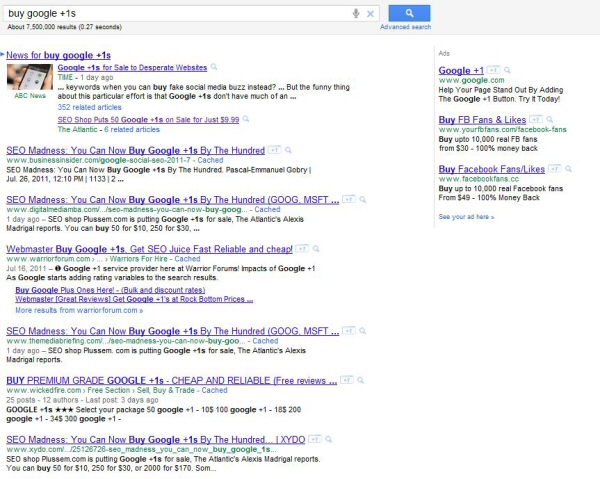This screenshot has height=479, width=600.
Task: Open 'News for buy google +1s' heading
Action: pos(59,55)
